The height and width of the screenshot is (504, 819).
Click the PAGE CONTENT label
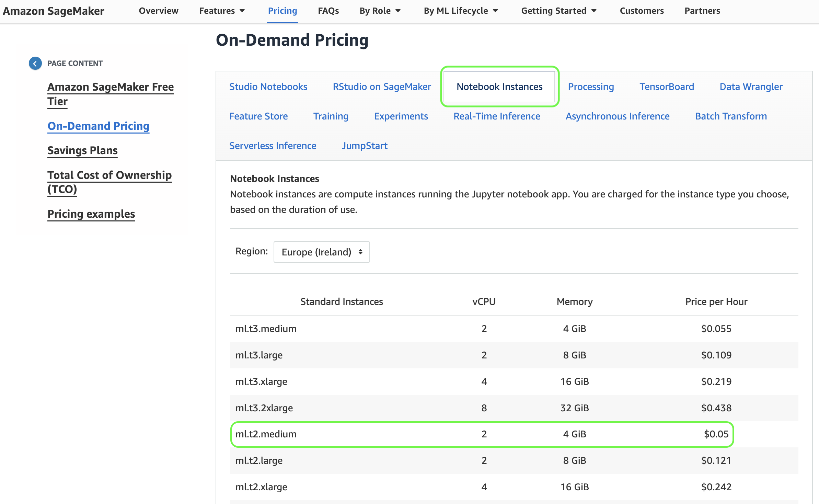coord(75,63)
